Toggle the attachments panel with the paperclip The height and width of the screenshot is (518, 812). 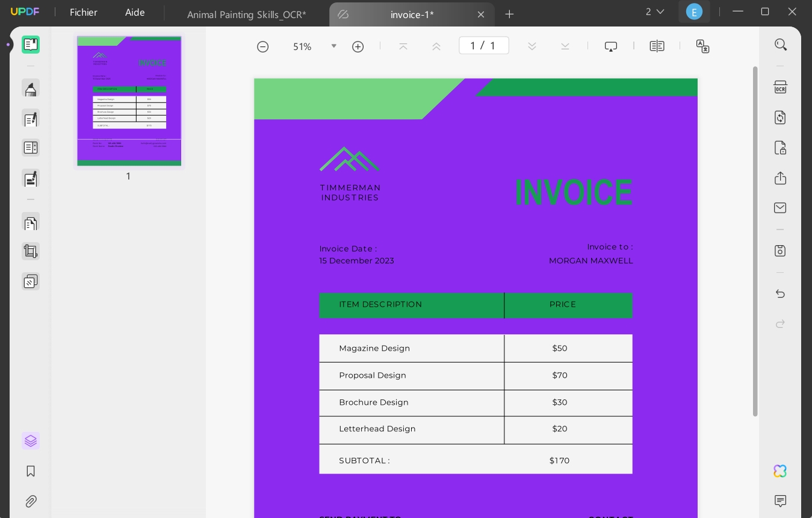[31, 501]
